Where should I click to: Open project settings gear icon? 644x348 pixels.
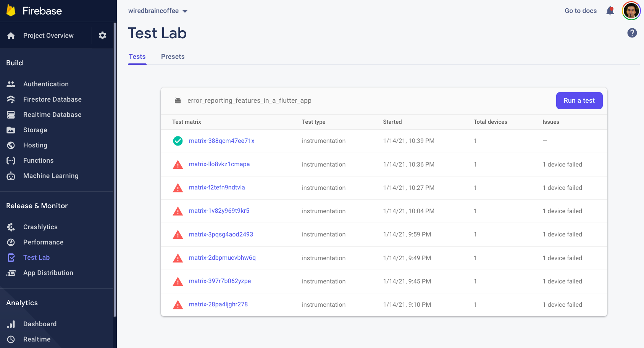pyautogui.click(x=102, y=36)
